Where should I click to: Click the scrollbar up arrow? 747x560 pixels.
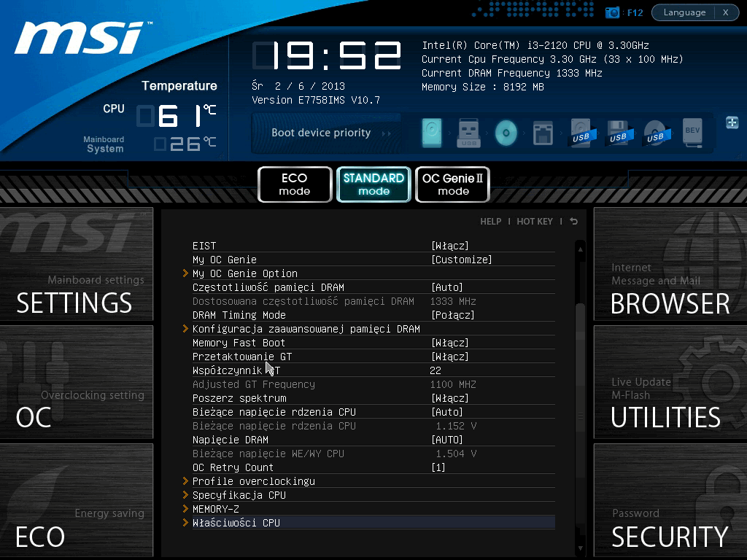click(x=580, y=249)
